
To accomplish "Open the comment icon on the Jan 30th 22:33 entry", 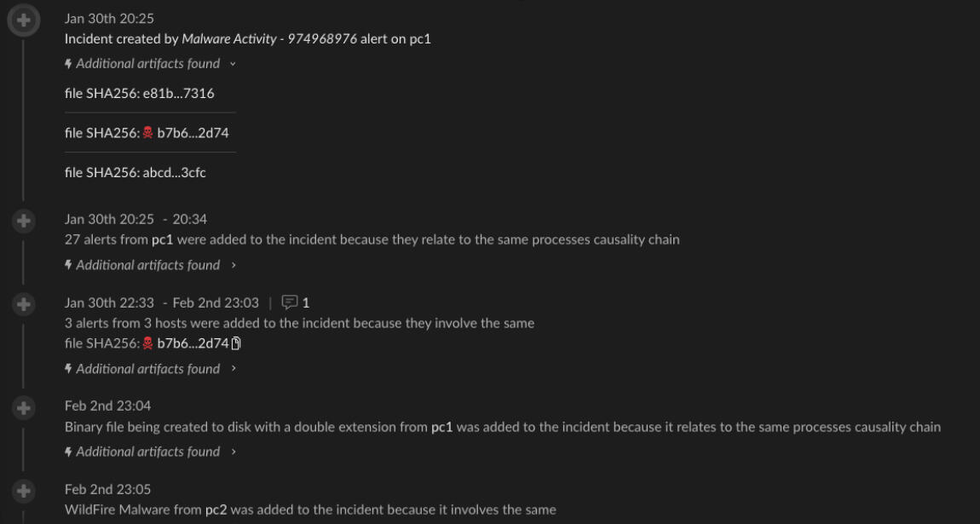I will tap(290, 302).
